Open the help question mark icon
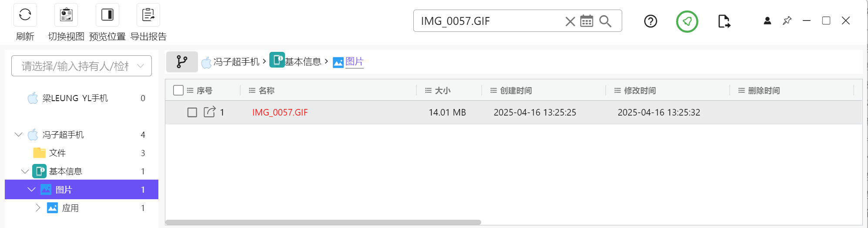 650,21
